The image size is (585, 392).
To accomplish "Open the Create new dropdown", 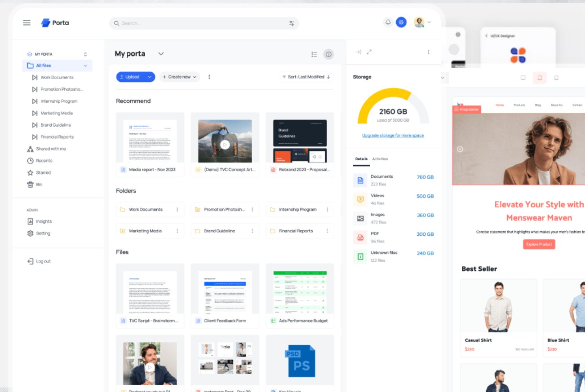I will click(180, 77).
